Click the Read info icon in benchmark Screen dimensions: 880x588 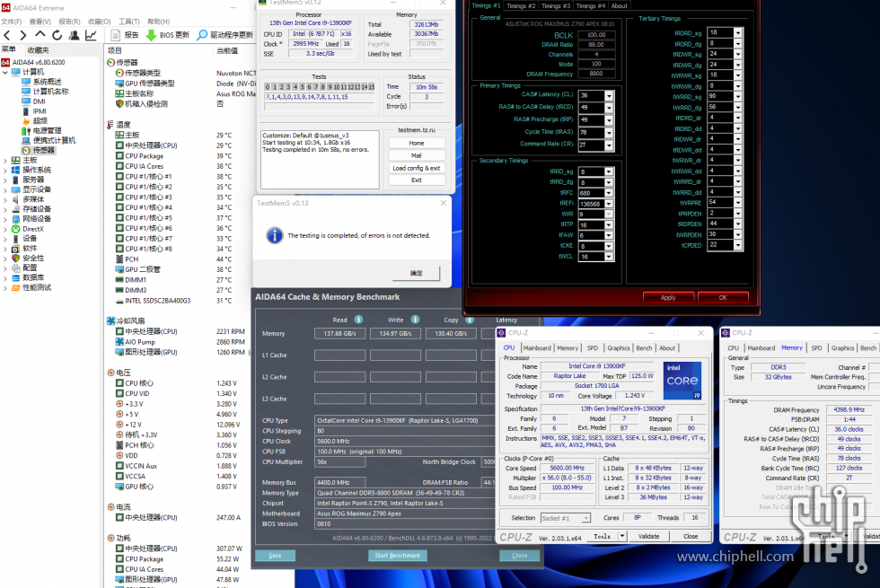coord(358,320)
